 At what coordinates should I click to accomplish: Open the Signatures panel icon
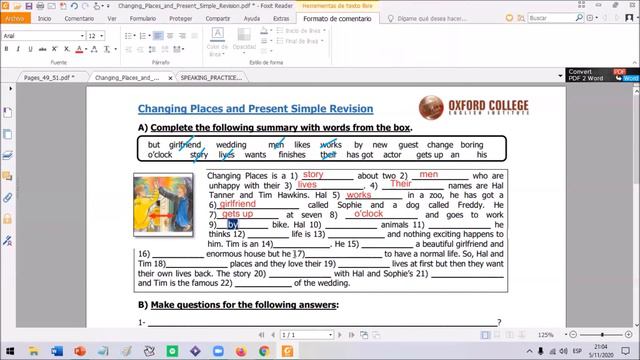[8, 240]
